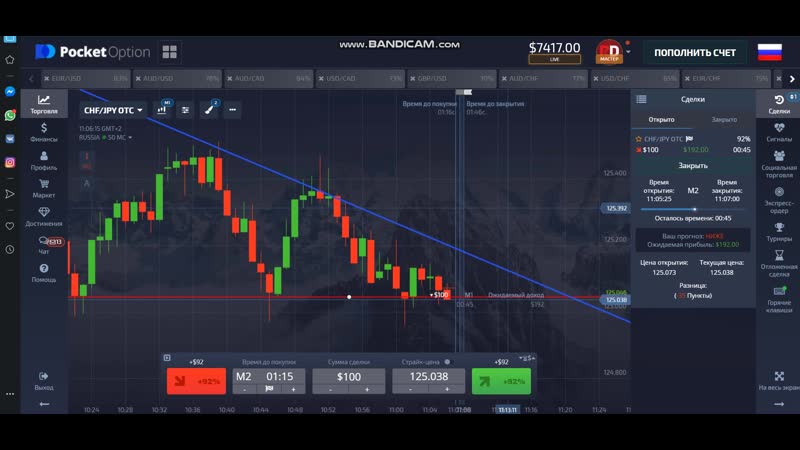Open the Достижения diamond icon
This screenshot has width=800, height=450.
pyautogui.click(x=44, y=216)
